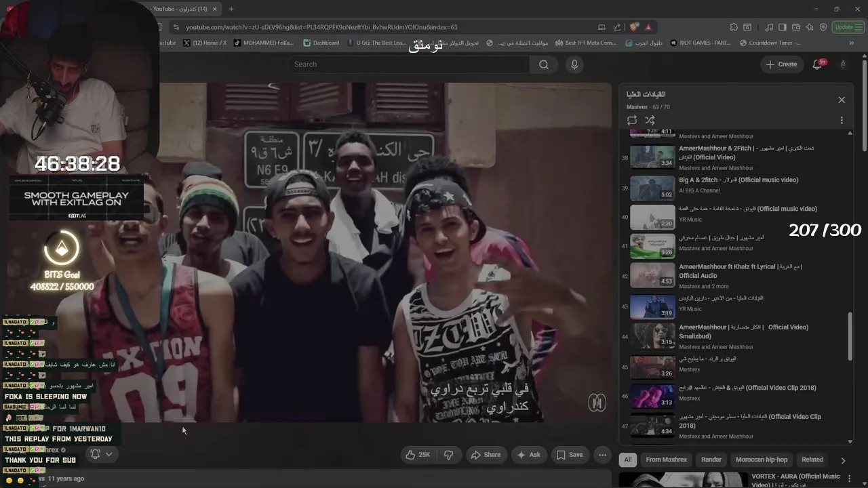Open the YouTube account avatar menu
This screenshot has width=868, height=488.
click(x=843, y=64)
